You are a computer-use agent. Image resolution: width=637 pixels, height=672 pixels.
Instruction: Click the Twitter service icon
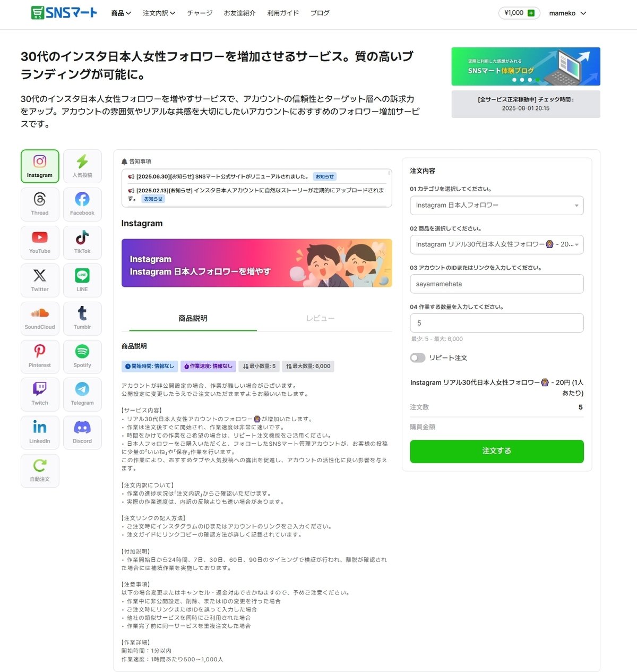[x=39, y=280]
